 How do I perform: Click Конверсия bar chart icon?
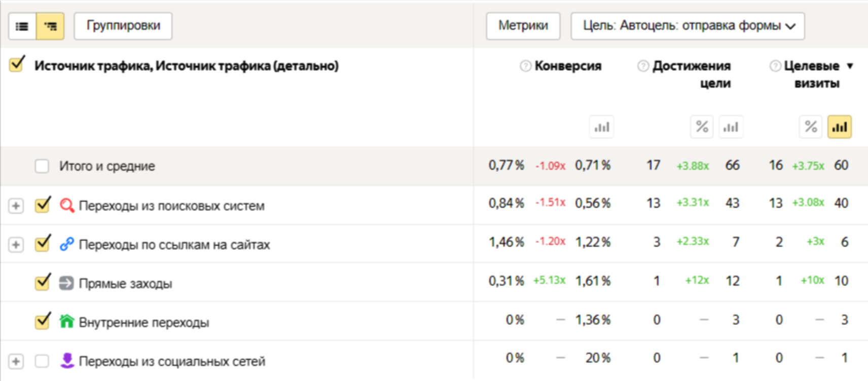coord(601,127)
